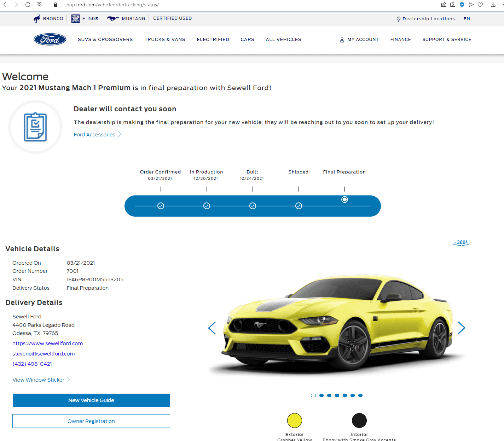Screen dimensions: 504x441
Task: Click the New Vehicle Guide button
Action: pos(91,400)
